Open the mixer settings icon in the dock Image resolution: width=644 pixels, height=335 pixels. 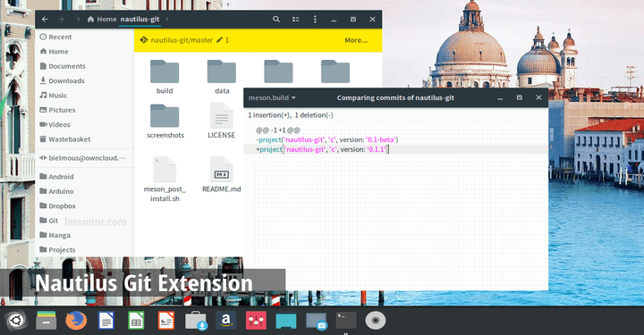point(257,320)
